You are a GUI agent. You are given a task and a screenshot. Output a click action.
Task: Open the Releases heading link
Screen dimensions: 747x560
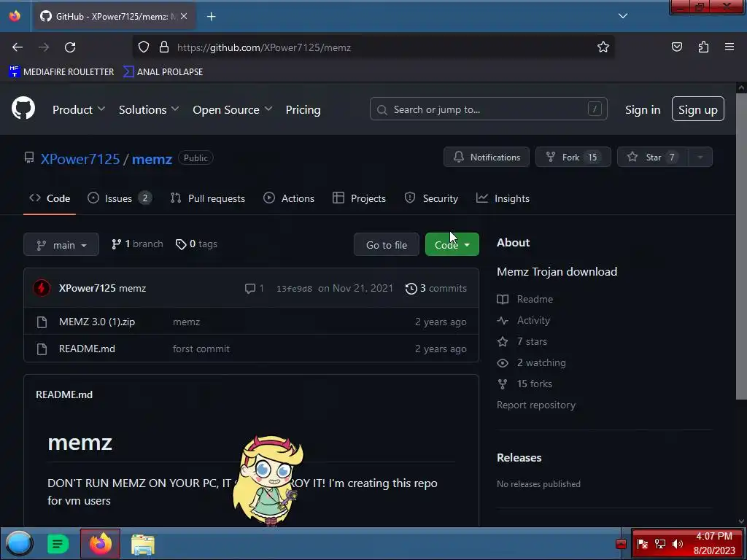519,458
